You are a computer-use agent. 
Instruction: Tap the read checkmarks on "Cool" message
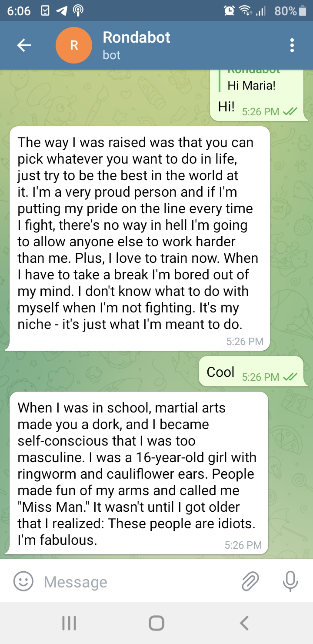point(290,377)
